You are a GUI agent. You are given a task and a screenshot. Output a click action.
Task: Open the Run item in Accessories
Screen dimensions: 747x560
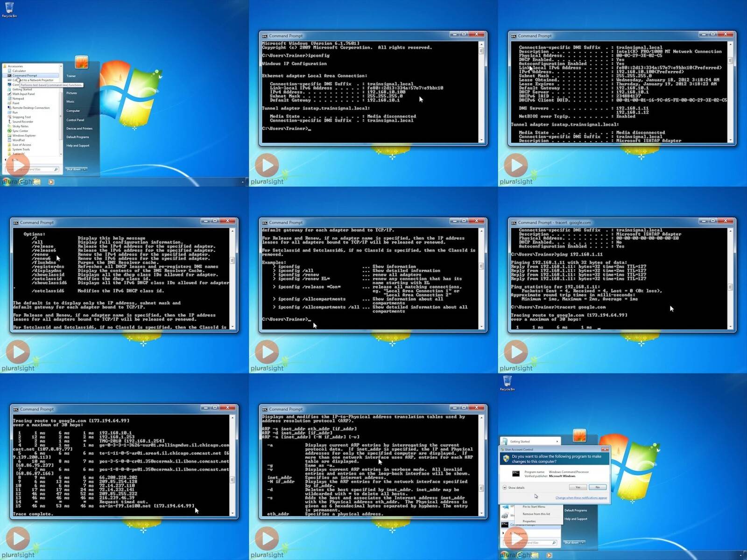pos(15,112)
